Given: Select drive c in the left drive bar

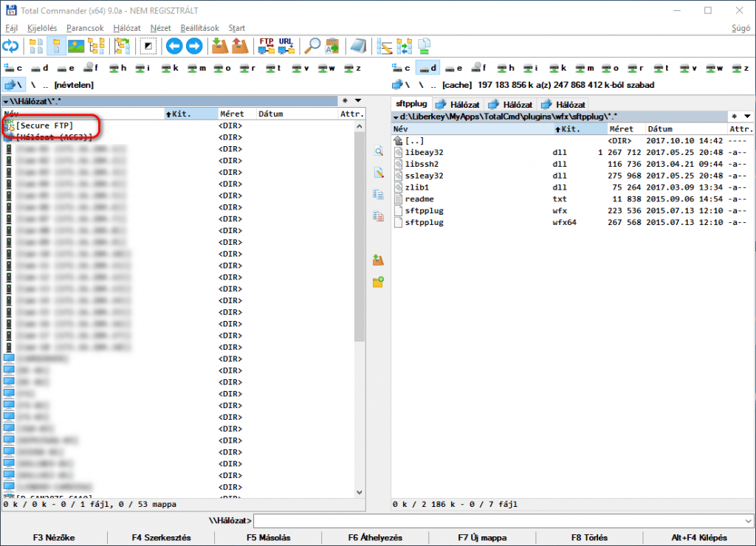Looking at the screenshot, I should (13, 68).
